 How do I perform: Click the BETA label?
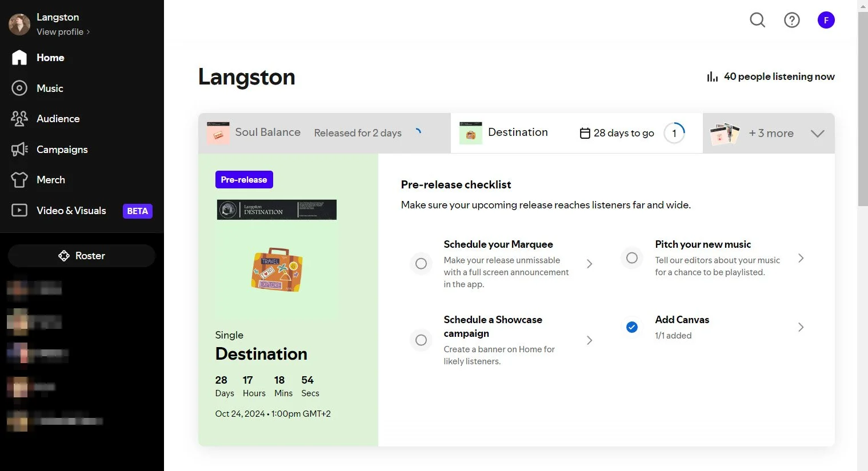point(138,211)
